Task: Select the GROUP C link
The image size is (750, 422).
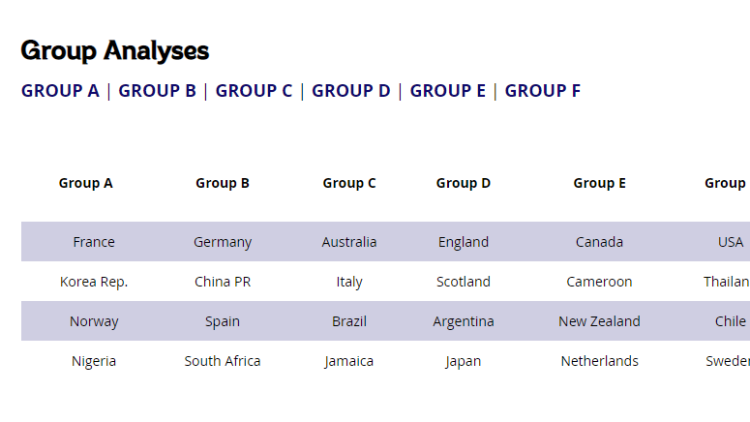Action: coord(254,91)
